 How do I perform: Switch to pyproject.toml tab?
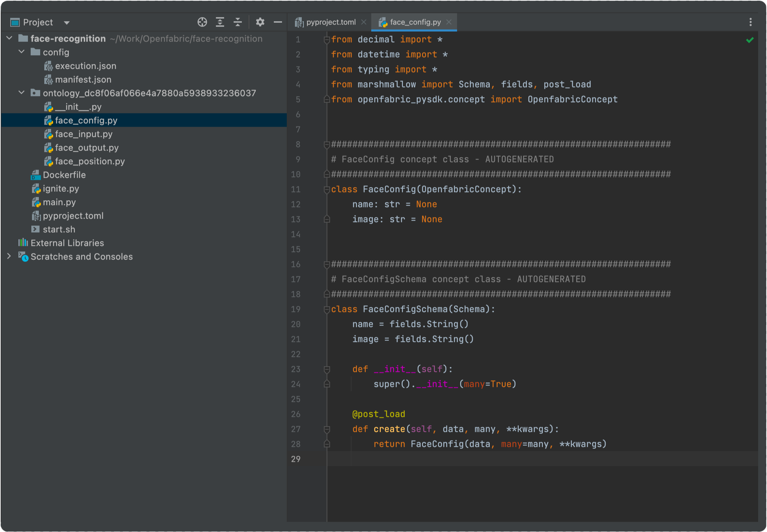[331, 22]
